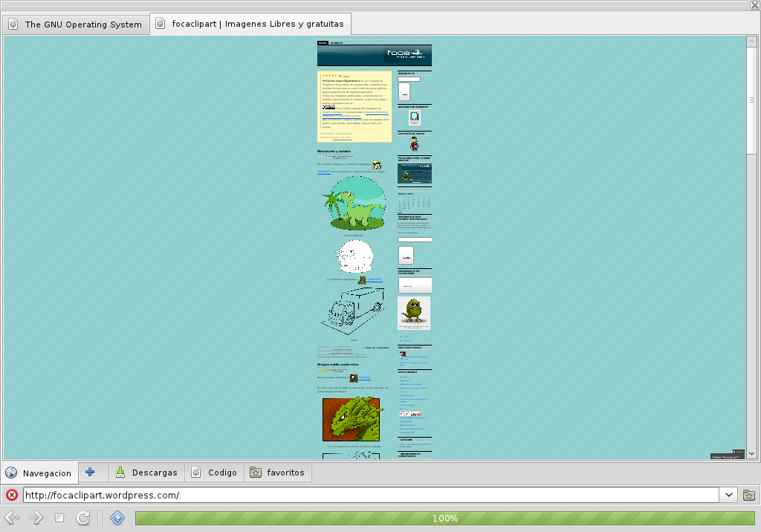The height and width of the screenshot is (532, 761).
Task: Rate the post using the star rating stars
Action: (x=329, y=75)
